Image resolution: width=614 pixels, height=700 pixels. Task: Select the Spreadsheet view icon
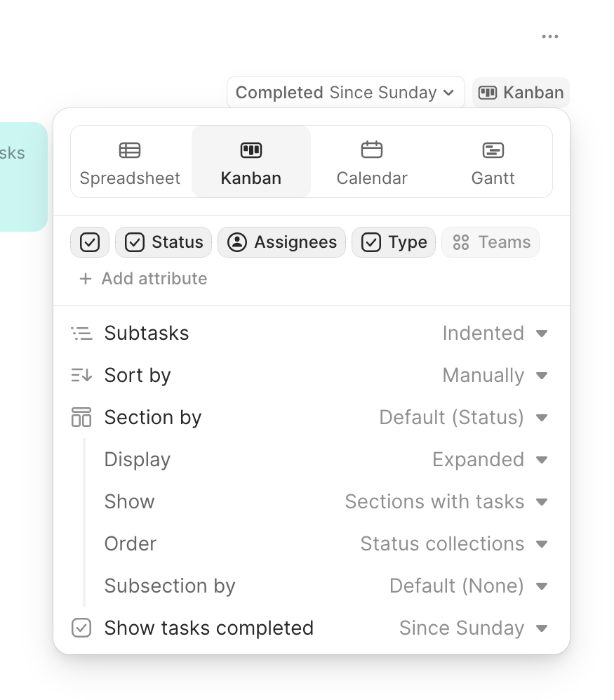pyautogui.click(x=129, y=150)
